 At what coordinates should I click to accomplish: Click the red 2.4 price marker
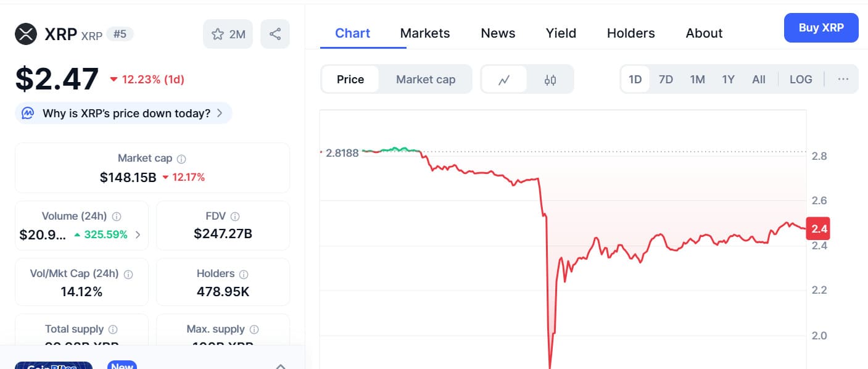point(819,229)
